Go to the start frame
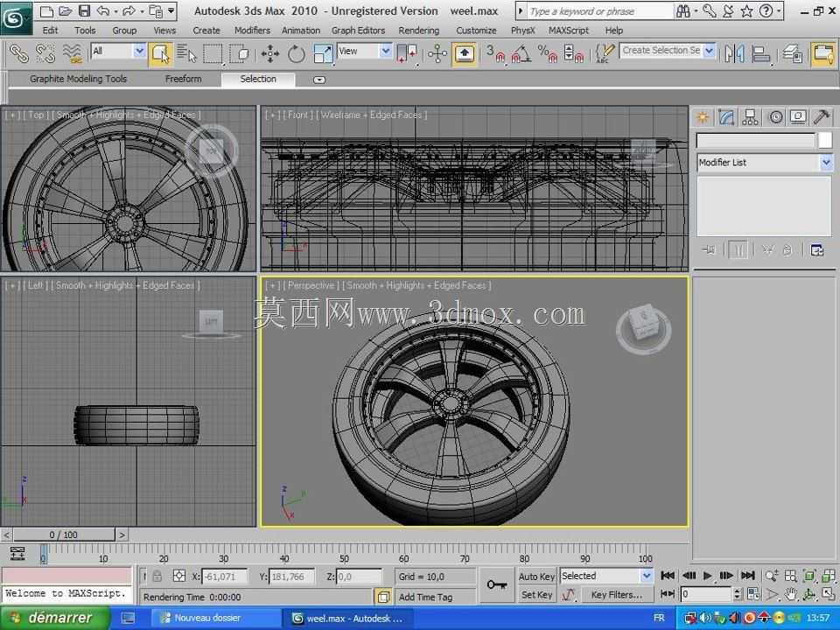Image resolution: width=840 pixels, height=630 pixels. pos(668,576)
